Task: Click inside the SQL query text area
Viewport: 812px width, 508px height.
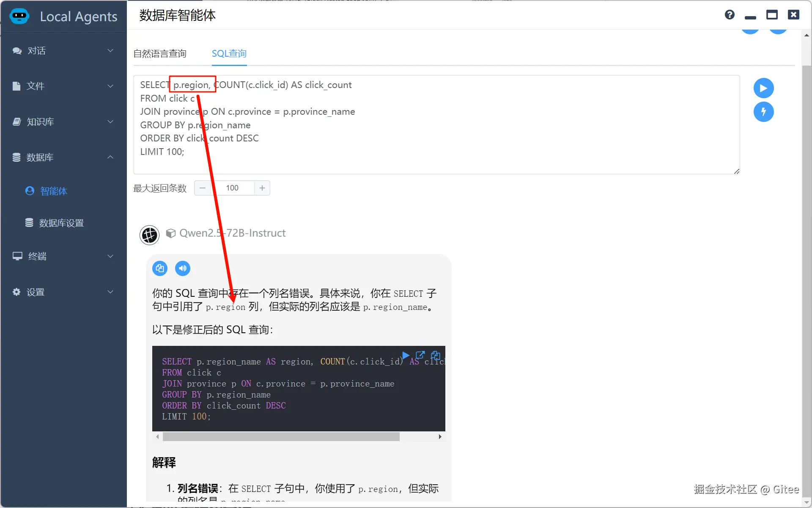Action: point(465,127)
